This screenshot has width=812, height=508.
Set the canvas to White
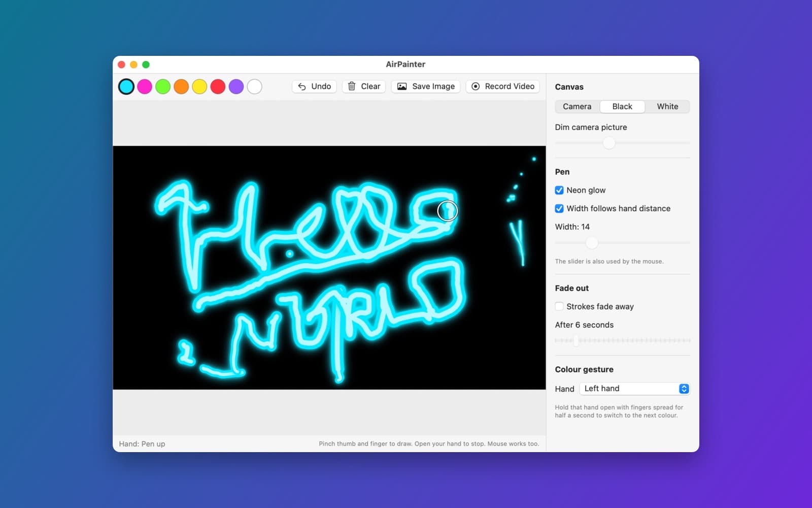[667, 107]
